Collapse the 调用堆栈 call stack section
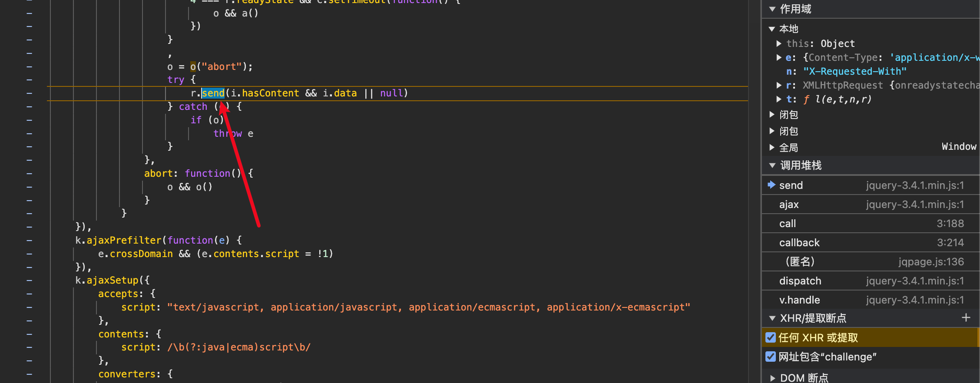This screenshot has width=980, height=383. point(772,165)
